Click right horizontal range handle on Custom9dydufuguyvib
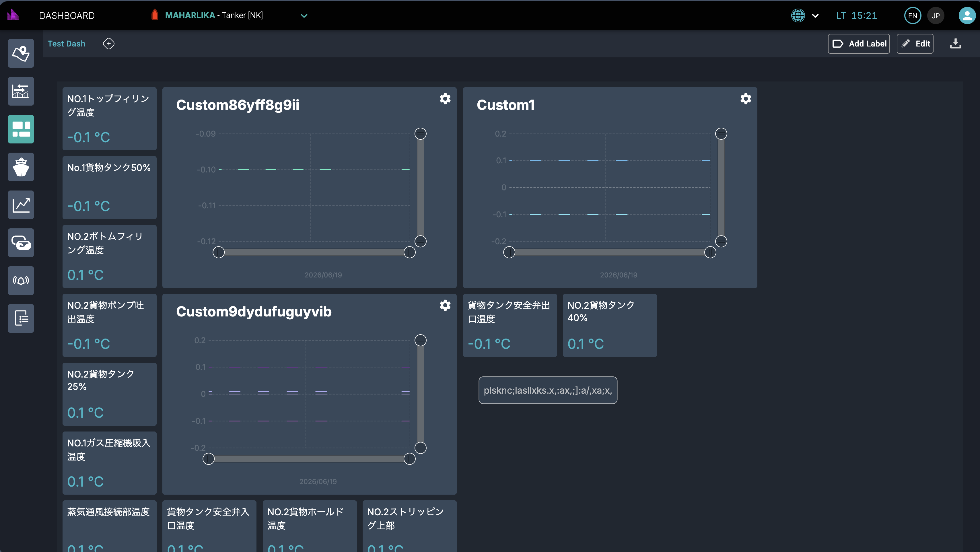Screen dimensions: 980x552 coord(409,459)
